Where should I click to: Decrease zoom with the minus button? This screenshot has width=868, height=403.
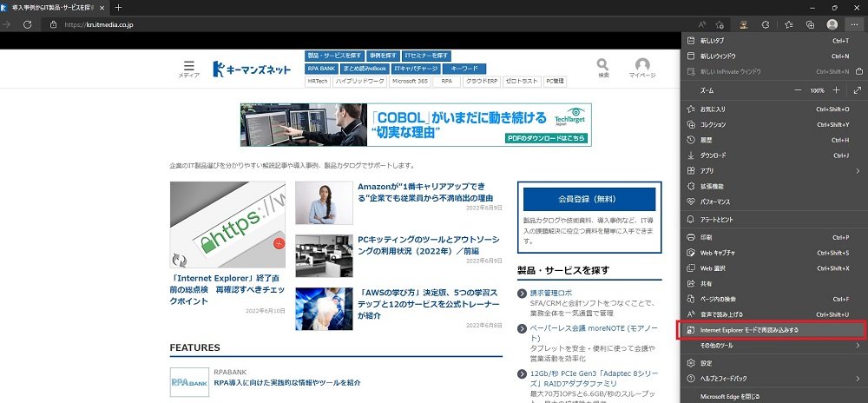point(798,89)
